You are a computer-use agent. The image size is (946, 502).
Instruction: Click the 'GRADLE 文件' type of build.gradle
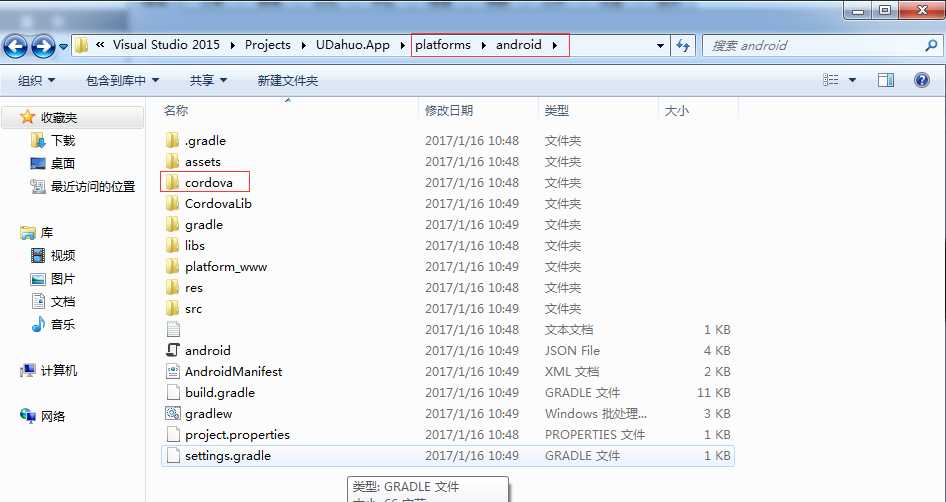point(582,392)
